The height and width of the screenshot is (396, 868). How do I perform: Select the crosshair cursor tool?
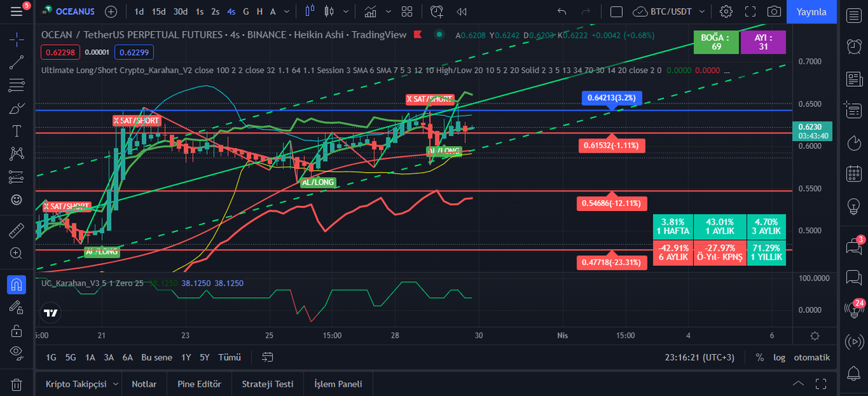point(17,39)
